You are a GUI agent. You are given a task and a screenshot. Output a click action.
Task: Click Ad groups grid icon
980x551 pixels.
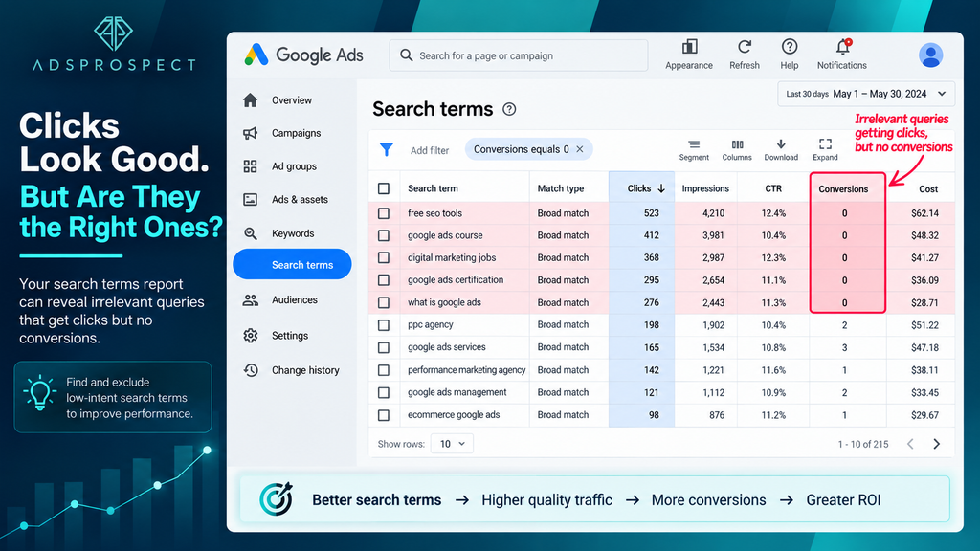pyautogui.click(x=251, y=166)
